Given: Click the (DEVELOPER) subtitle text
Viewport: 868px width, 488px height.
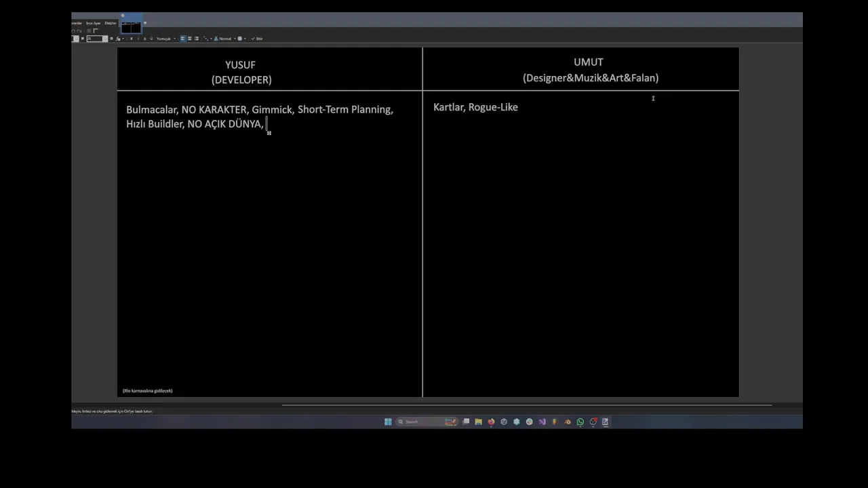Looking at the screenshot, I should 241,80.
